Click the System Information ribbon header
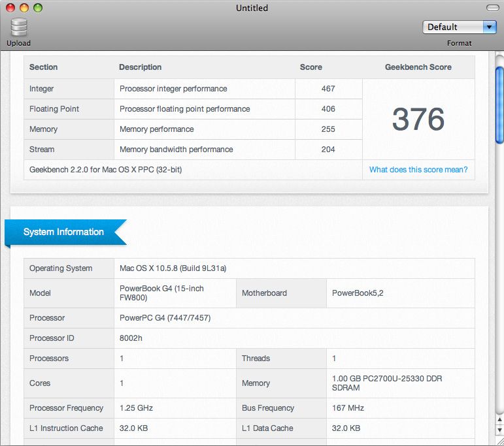The image size is (504, 446). (x=64, y=232)
